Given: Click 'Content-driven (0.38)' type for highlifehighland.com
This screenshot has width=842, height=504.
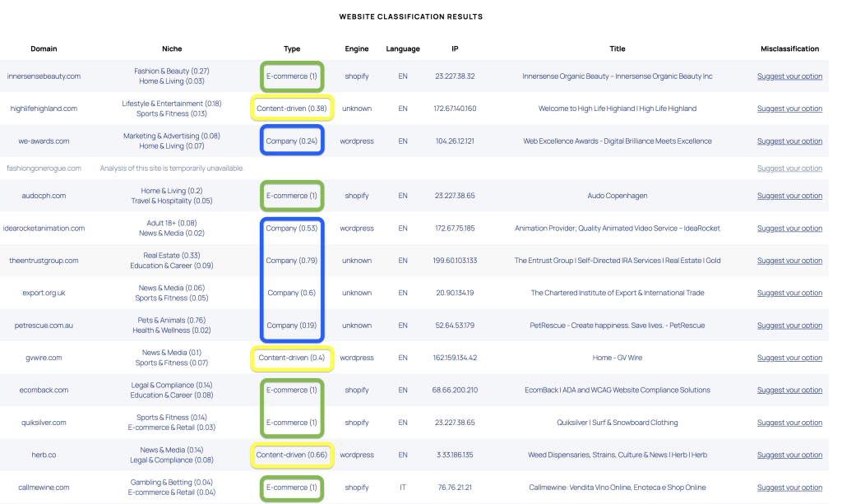Looking at the screenshot, I should pos(292,109).
